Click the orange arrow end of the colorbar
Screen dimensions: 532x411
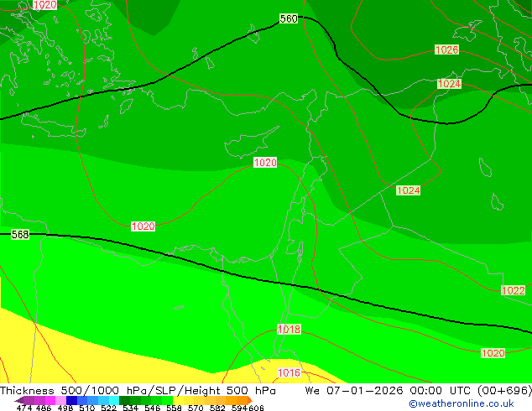point(250,400)
